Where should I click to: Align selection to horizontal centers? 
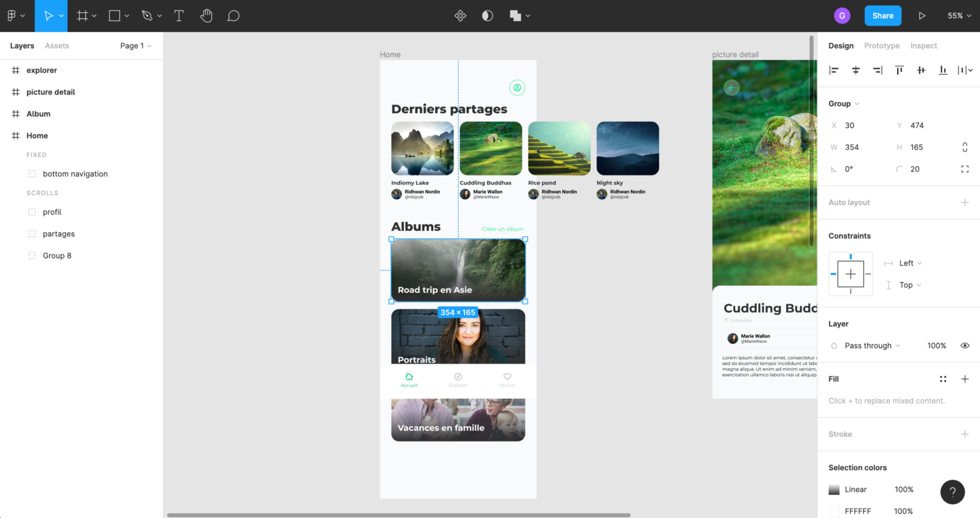coord(856,70)
